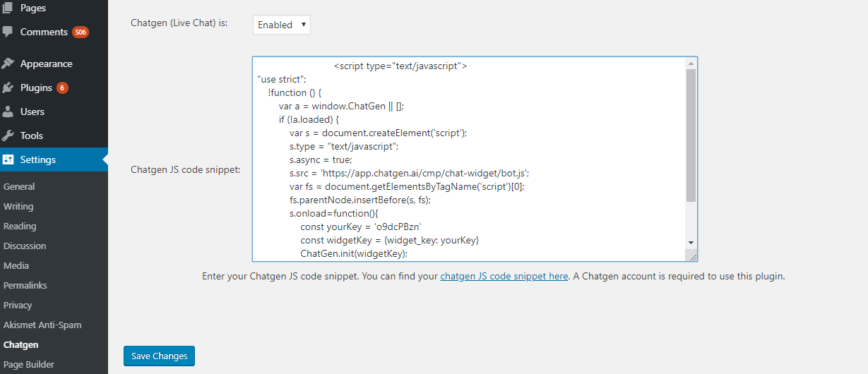Click the Pages menu icon

(8, 8)
